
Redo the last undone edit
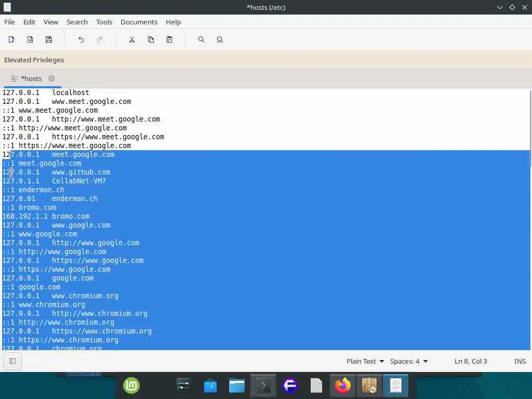coord(100,39)
